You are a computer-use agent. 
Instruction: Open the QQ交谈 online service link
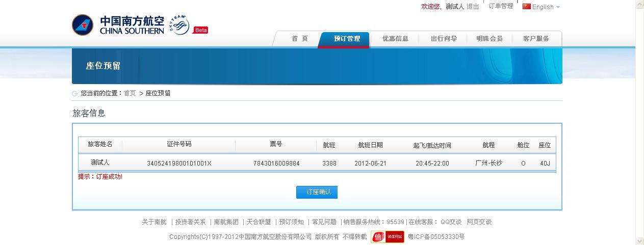[x=451, y=222]
